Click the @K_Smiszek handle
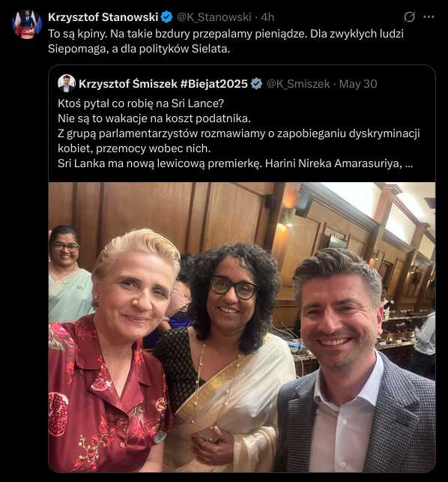 tap(297, 84)
